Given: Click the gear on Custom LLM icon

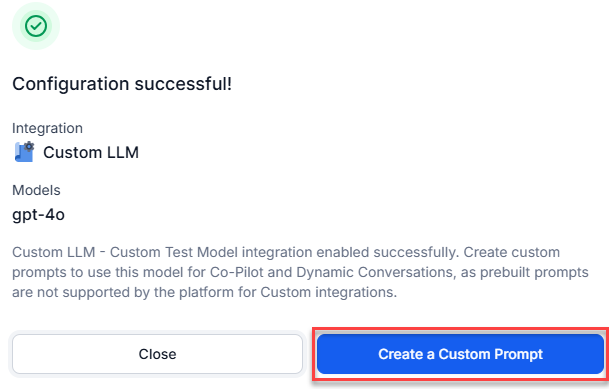Looking at the screenshot, I should [x=30, y=147].
